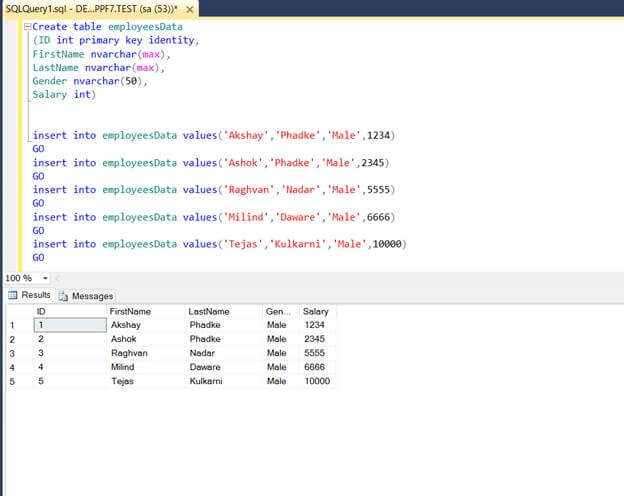Select row header number 3

[x=13, y=353]
